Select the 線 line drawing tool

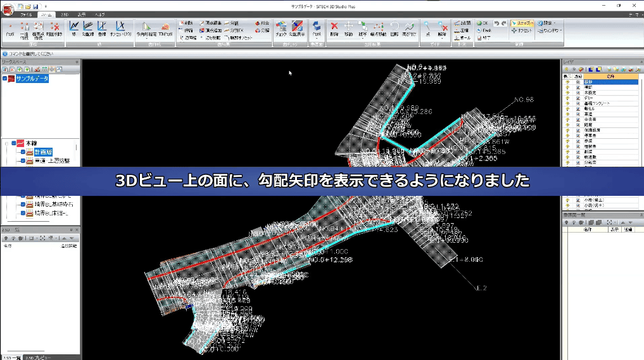pyautogui.click(x=74, y=29)
